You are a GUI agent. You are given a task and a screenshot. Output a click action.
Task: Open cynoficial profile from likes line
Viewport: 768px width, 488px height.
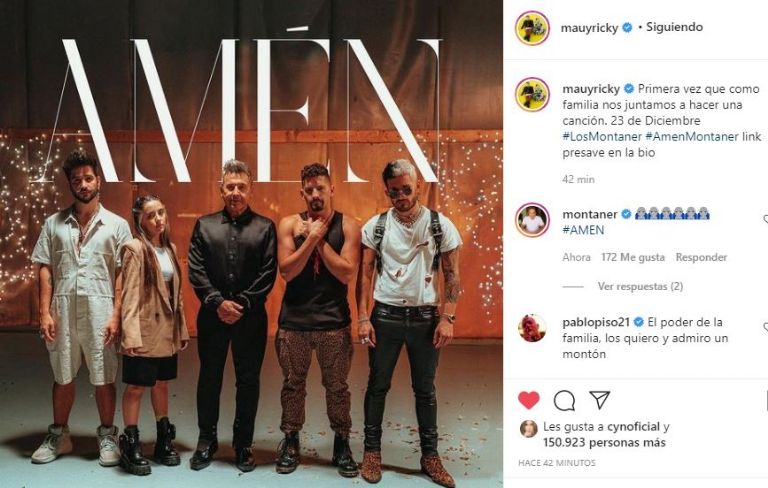pyautogui.click(x=634, y=427)
